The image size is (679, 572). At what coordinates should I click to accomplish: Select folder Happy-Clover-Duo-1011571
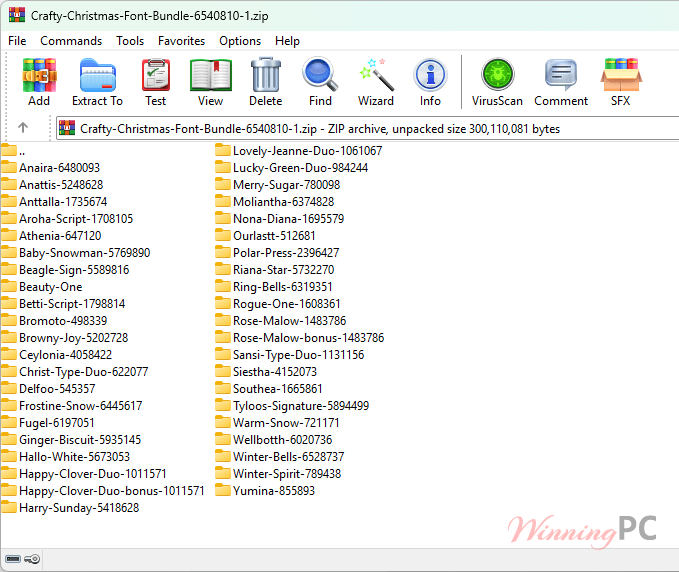(84, 474)
